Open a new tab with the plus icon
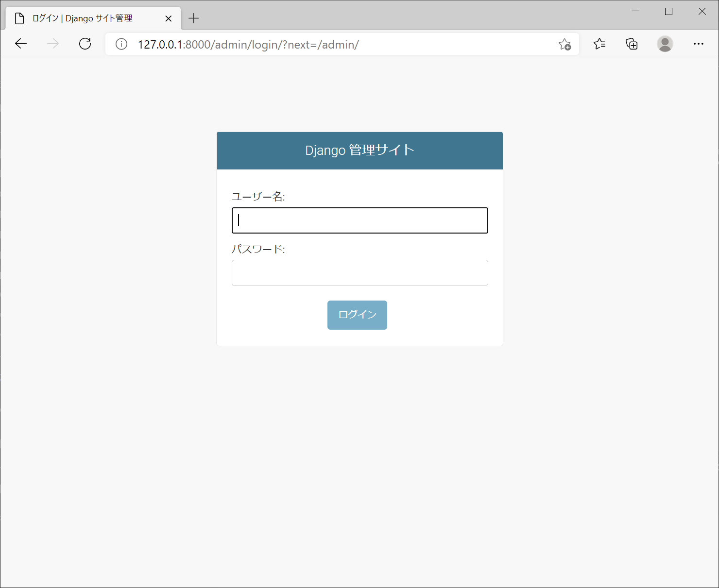Image resolution: width=719 pixels, height=588 pixels. [193, 18]
